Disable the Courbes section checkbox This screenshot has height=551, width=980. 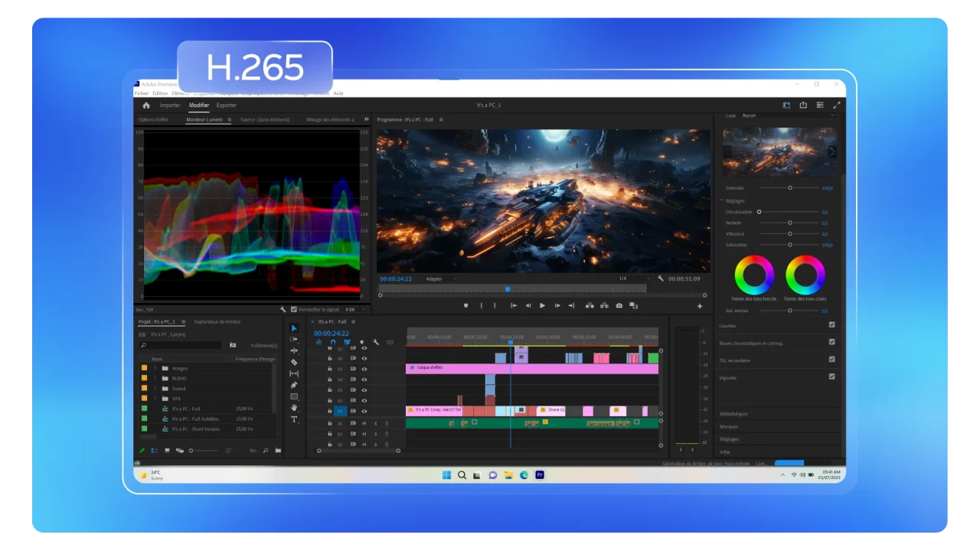click(x=832, y=324)
